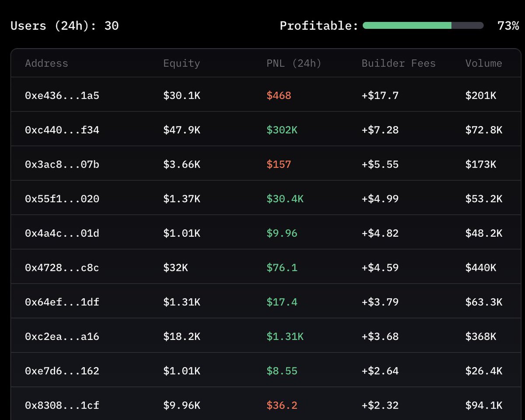The width and height of the screenshot is (525, 420).
Task: Sort the table by Volume column
Action: [x=483, y=63]
